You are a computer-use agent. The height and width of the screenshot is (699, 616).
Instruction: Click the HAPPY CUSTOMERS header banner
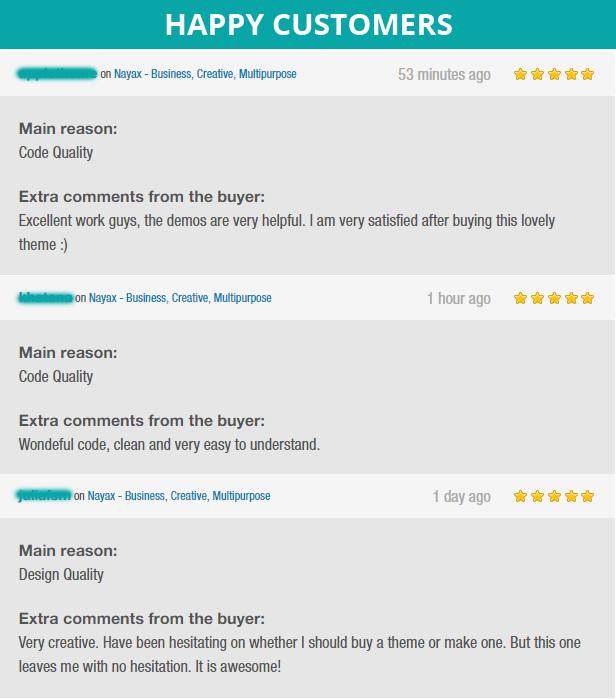[308, 24]
